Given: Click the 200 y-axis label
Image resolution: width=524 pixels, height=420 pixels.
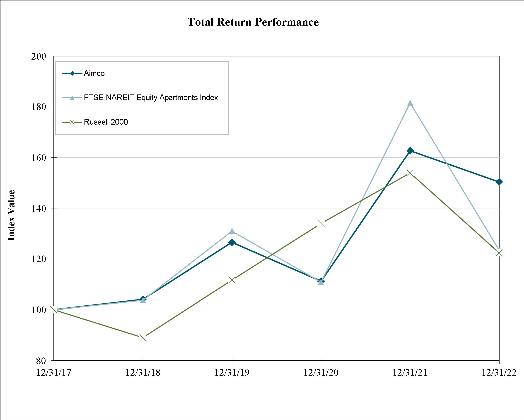Looking at the screenshot, I should [39, 56].
